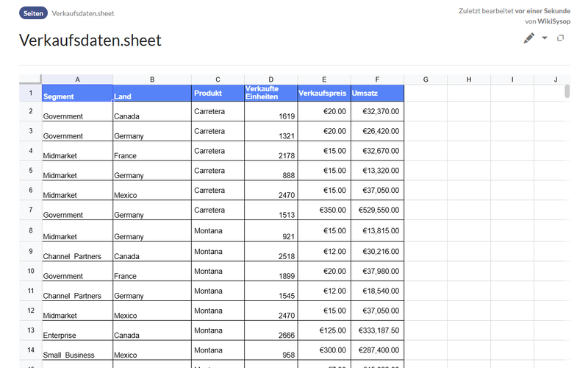Viewport: 588px width, 368px height.
Task: Open the dropdown arrow beside the pencil
Action: point(545,38)
